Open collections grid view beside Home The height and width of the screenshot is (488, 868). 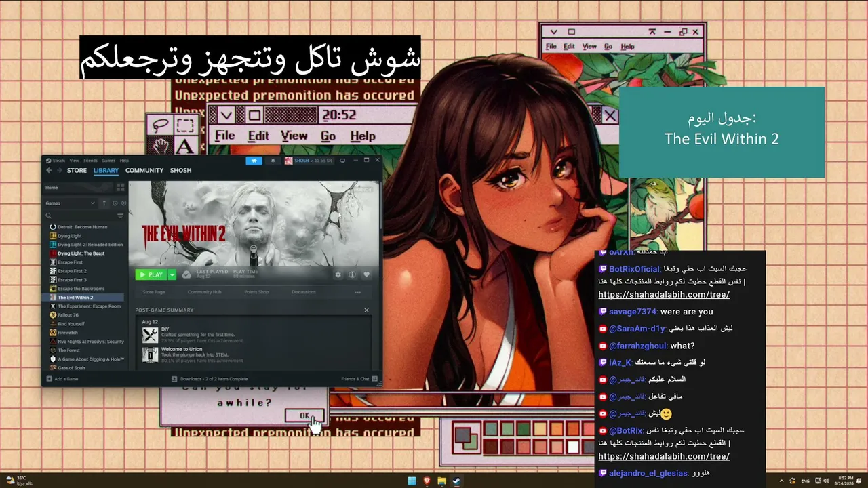tap(121, 187)
